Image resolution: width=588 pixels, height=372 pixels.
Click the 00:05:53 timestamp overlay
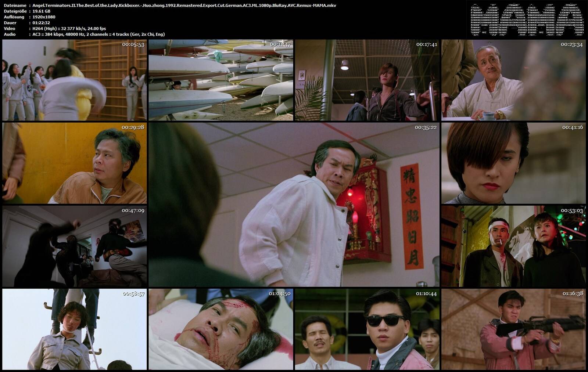133,44
